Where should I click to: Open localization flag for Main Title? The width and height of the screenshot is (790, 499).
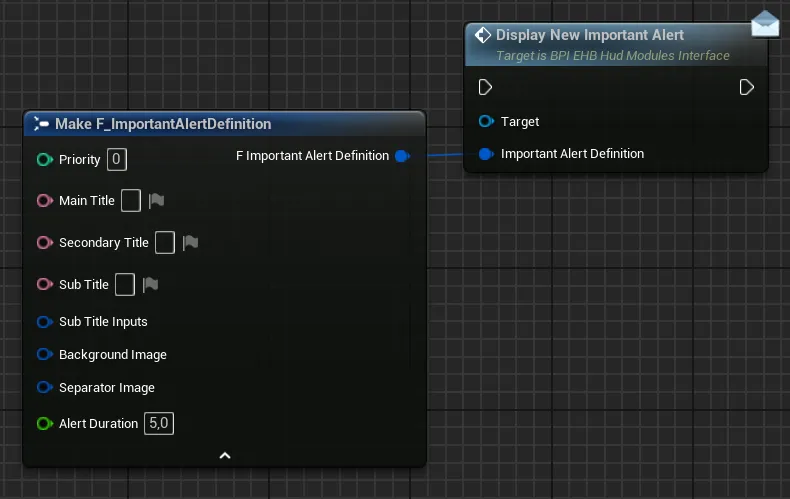(156, 201)
